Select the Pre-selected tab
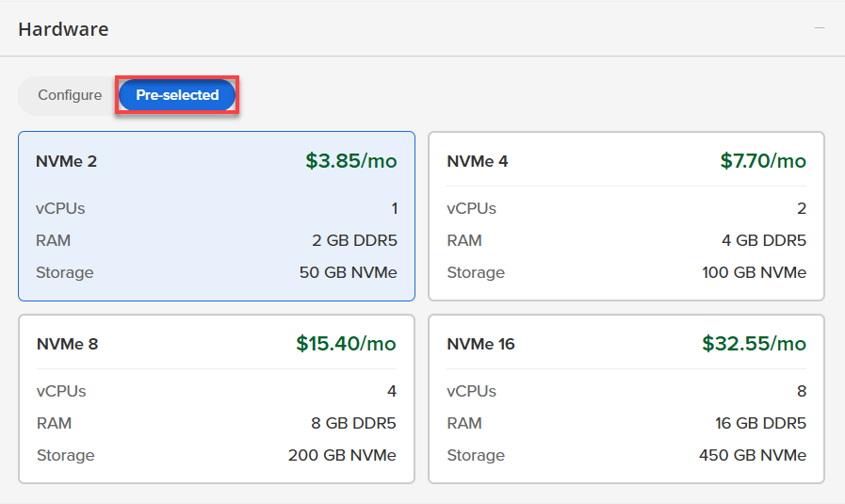The image size is (845, 504). pos(177,95)
